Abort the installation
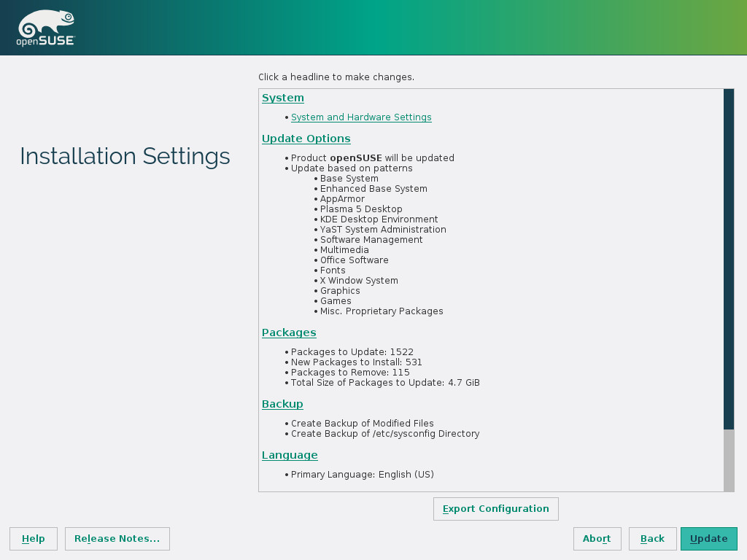747x560 pixels. coord(597,539)
